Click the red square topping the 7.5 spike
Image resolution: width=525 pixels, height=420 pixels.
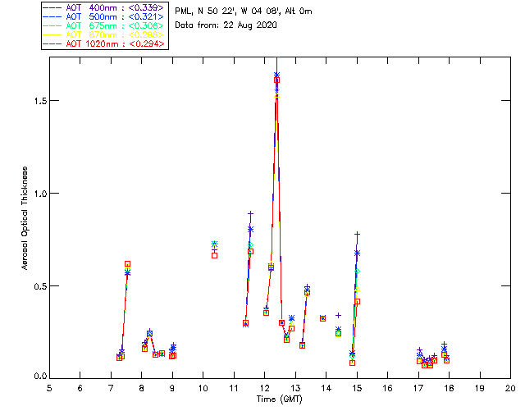click(x=128, y=264)
